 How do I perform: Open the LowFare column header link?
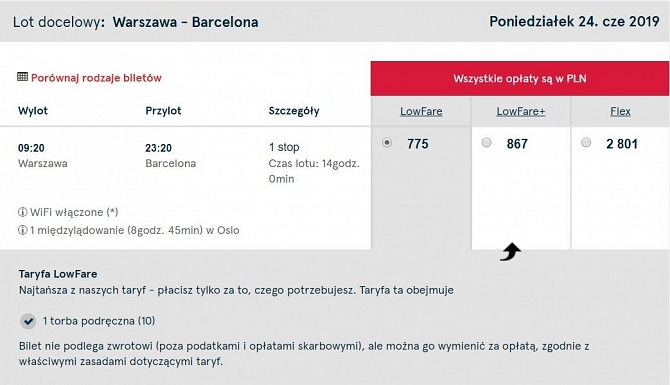[x=421, y=112]
